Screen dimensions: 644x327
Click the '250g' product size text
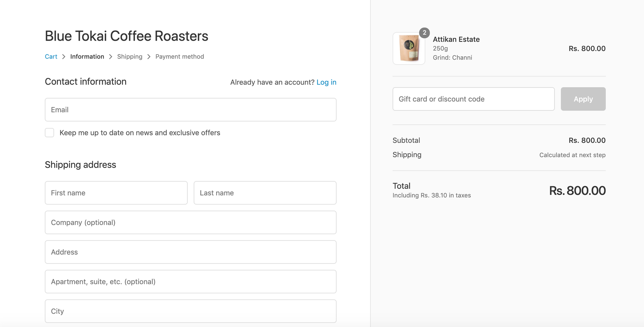[440, 48]
